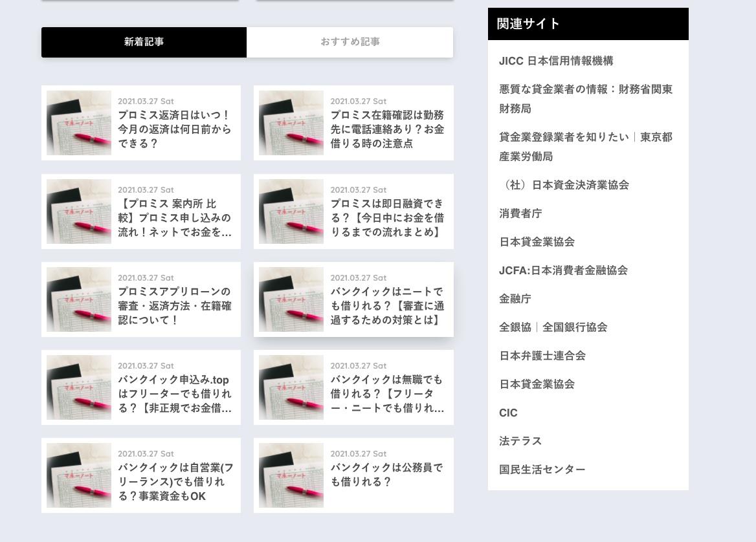
Task: Open 悪質な貸金業者の情報 link
Action: 586,99
